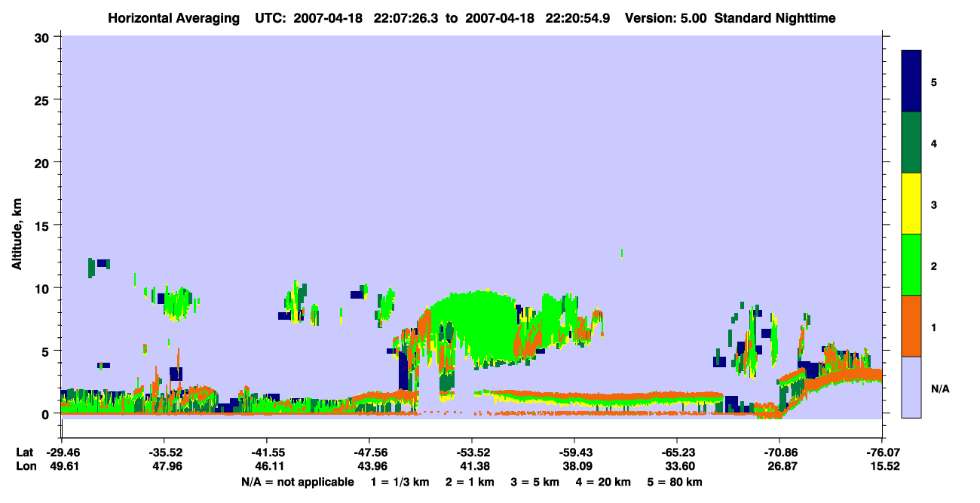Click the legend text '3 = 5 km'

pyautogui.click(x=537, y=482)
